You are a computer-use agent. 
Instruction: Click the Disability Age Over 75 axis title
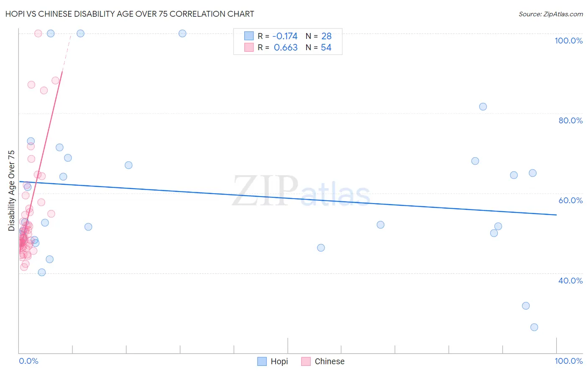(x=11, y=191)
